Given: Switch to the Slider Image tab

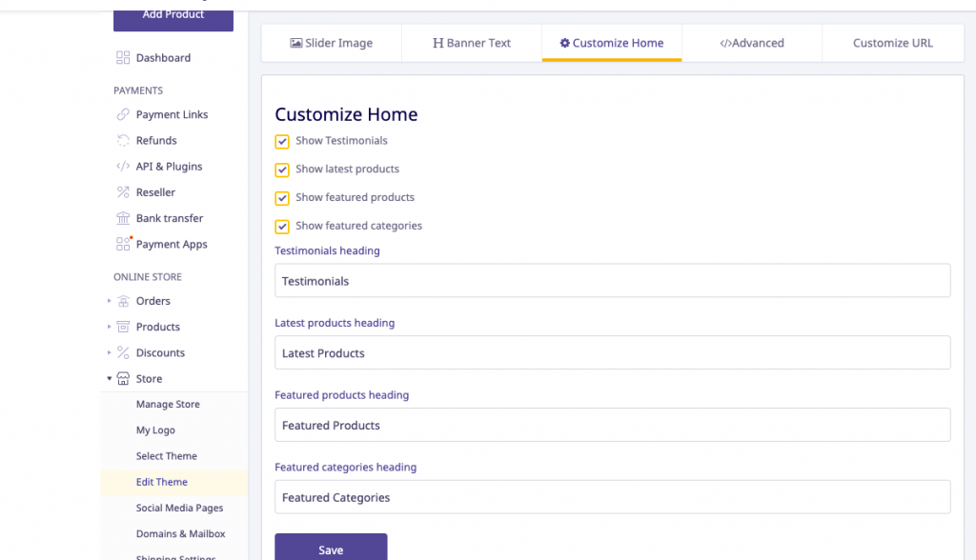Looking at the screenshot, I should pos(331,43).
